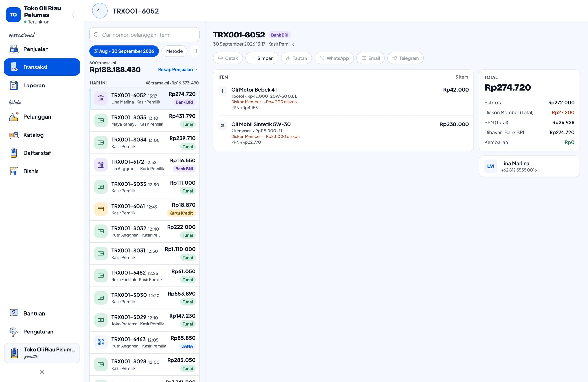This screenshot has height=382, width=588.
Task: Share the receipt via WhatsApp
Action: (x=334, y=58)
